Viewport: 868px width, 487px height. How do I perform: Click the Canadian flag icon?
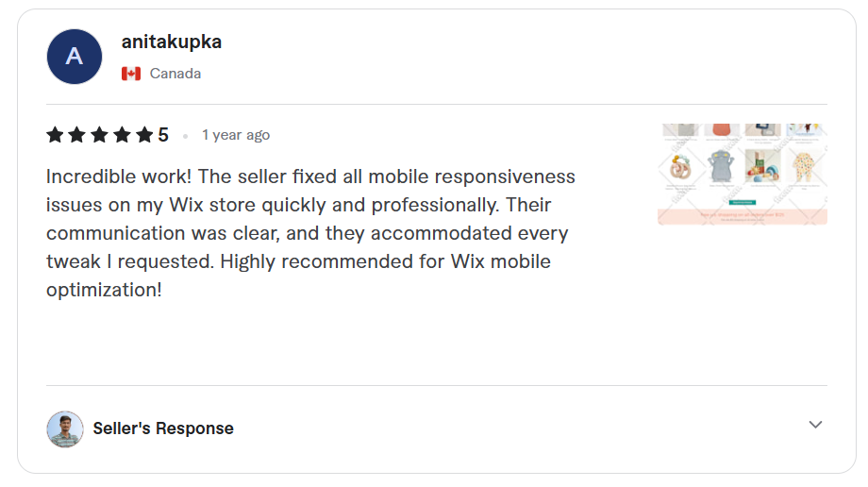point(130,74)
